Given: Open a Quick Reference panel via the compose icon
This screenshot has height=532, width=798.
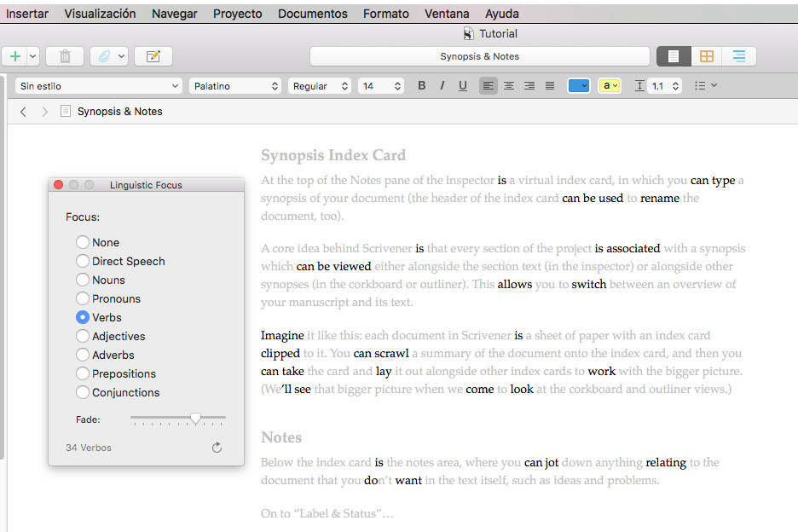Looking at the screenshot, I should pos(153,55).
